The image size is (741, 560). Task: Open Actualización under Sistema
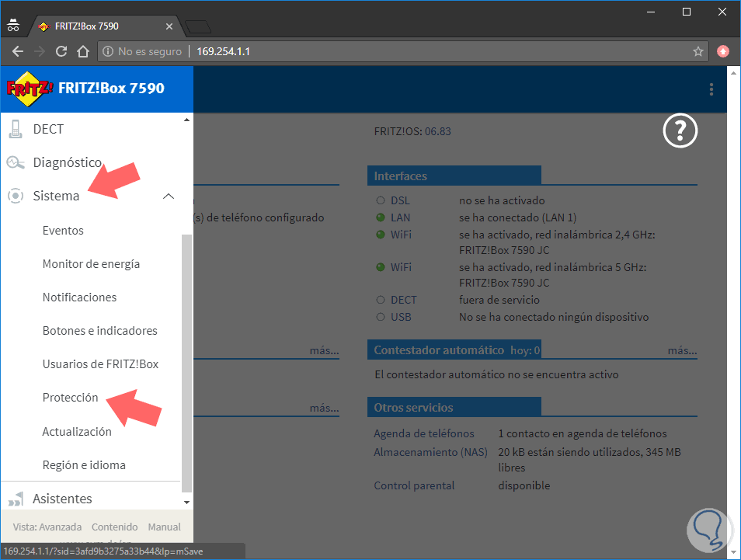pyautogui.click(x=77, y=432)
